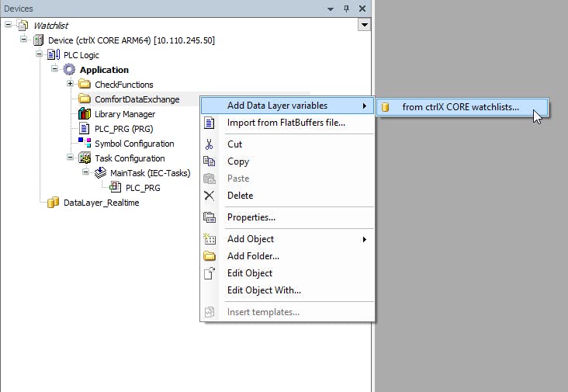Screen dimensions: 568x392
Task: Click the MainTask layers icon
Action: click(x=100, y=173)
